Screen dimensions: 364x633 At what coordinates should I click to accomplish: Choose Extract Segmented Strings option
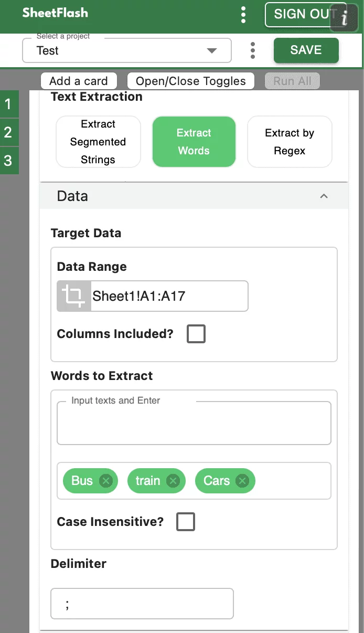(x=98, y=142)
